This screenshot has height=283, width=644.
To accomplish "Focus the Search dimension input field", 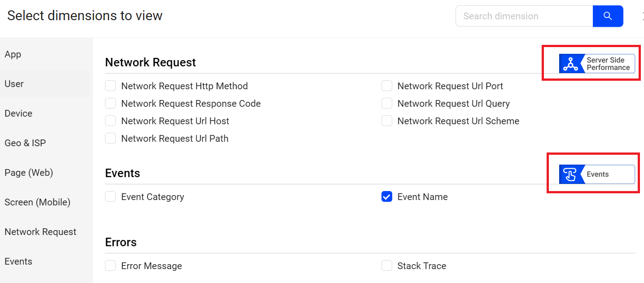I will [x=524, y=16].
